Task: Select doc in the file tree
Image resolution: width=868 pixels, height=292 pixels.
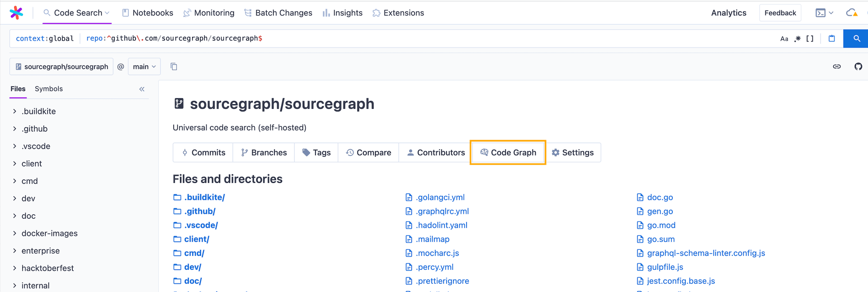Action: point(28,216)
